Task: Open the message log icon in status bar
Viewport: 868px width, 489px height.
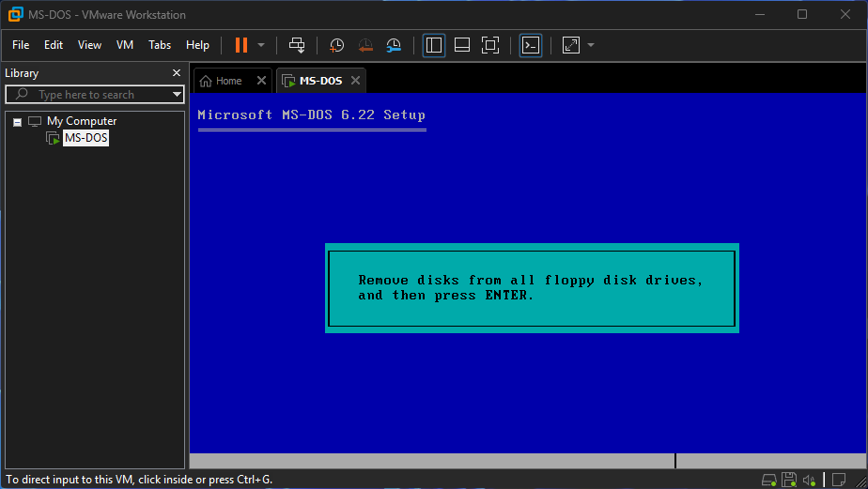Action: click(x=838, y=480)
